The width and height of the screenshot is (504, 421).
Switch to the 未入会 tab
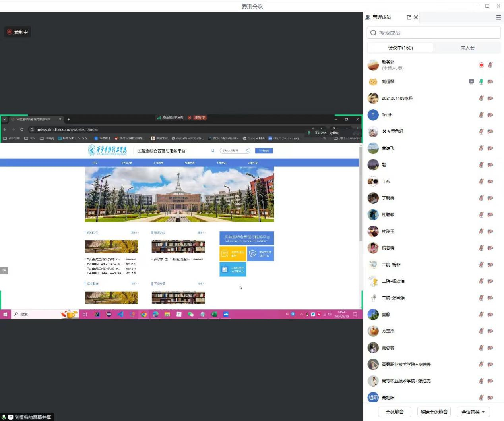[x=467, y=48]
